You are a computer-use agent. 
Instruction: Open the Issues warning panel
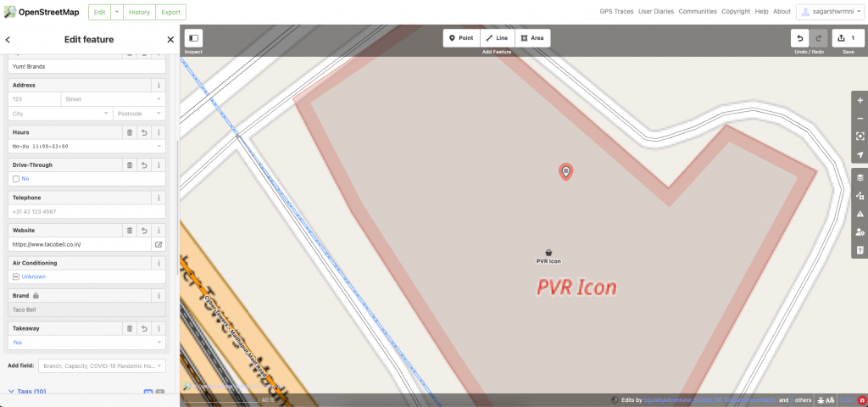click(860, 214)
